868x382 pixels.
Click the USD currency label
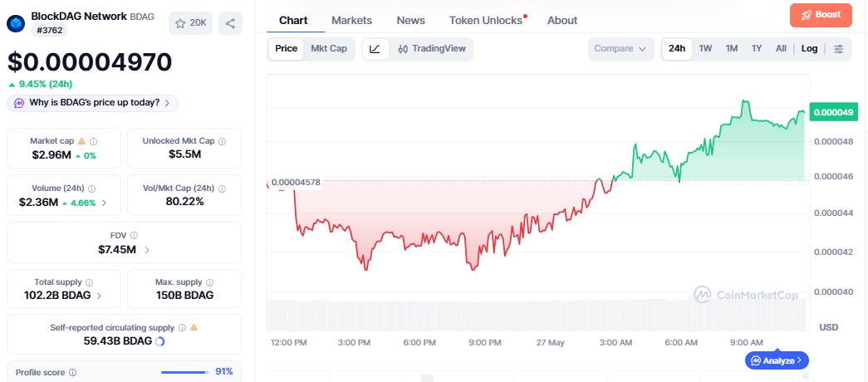pyautogui.click(x=829, y=327)
